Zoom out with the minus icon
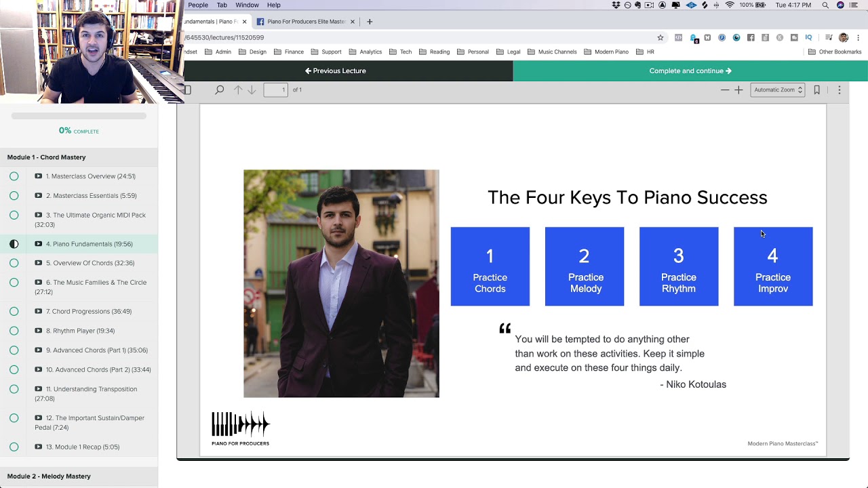Viewport: 868px width, 488px height. pyautogui.click(x=725, y=89)
